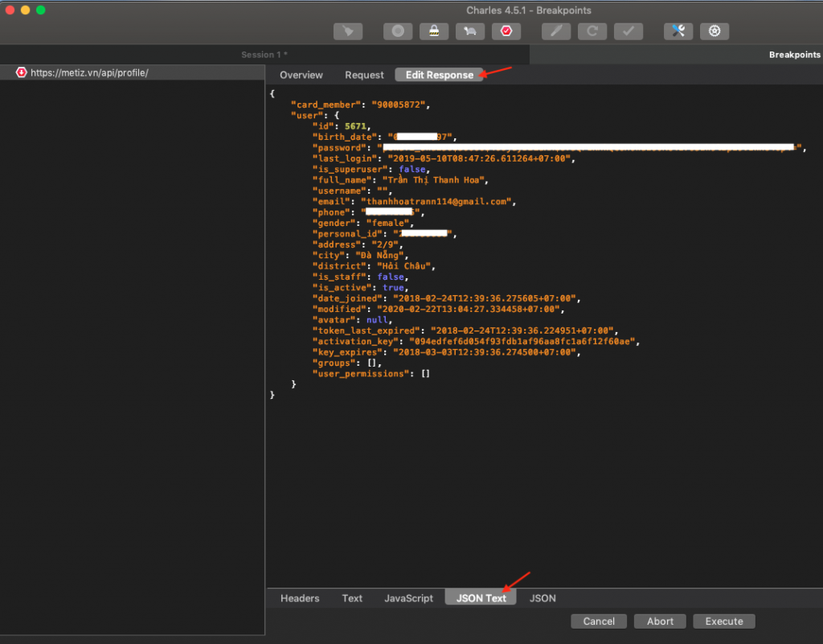Show the Headers view tab
This screenshot has height=644, width=823.
coord(300,598)
